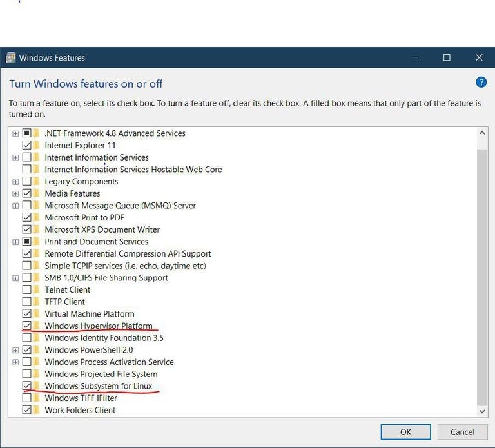
Task: Uncheck Windows Hypervisor Platform checkbox
Action: (x=27, y=326)
